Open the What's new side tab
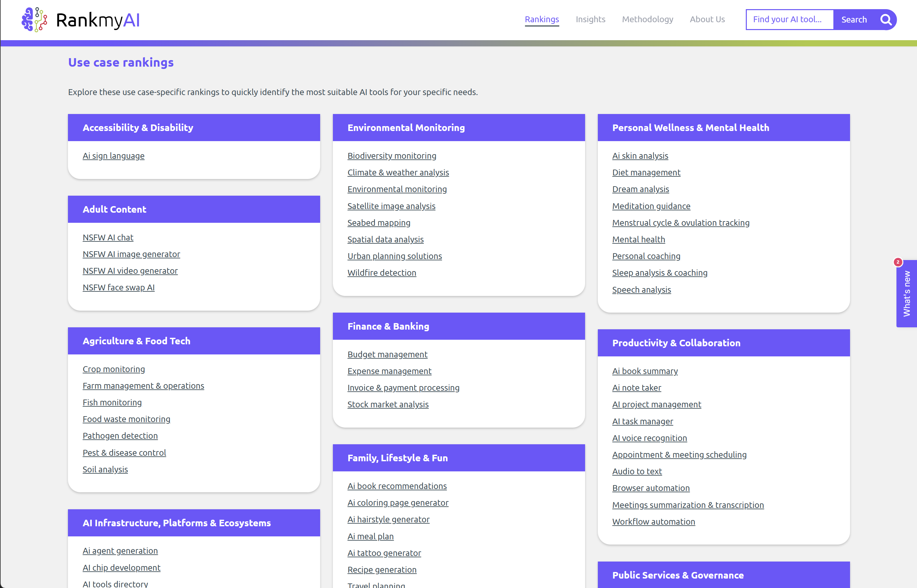This screenshot has height=588, width=917. coord(907,294)
